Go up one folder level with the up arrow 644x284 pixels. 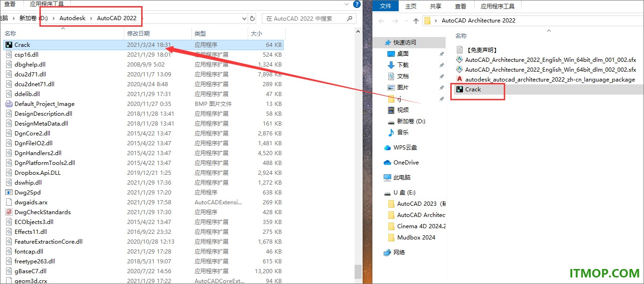416,21
